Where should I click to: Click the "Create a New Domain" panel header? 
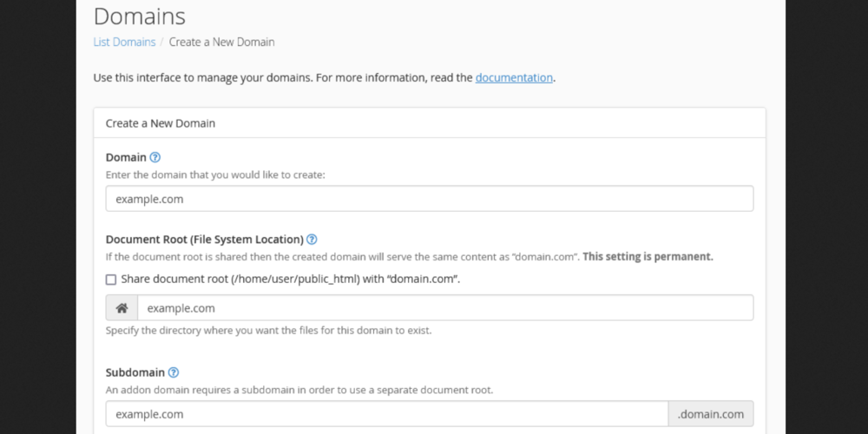(x=161, y=123)
